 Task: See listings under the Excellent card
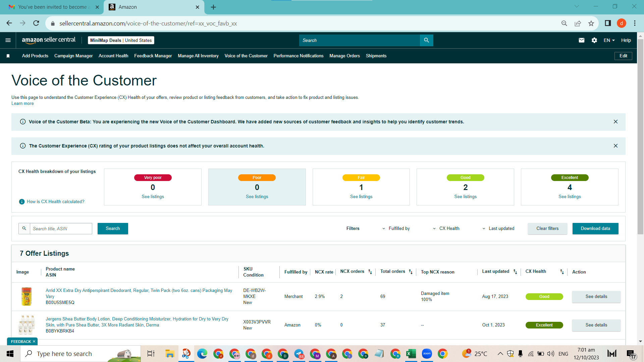click(570, 197)
